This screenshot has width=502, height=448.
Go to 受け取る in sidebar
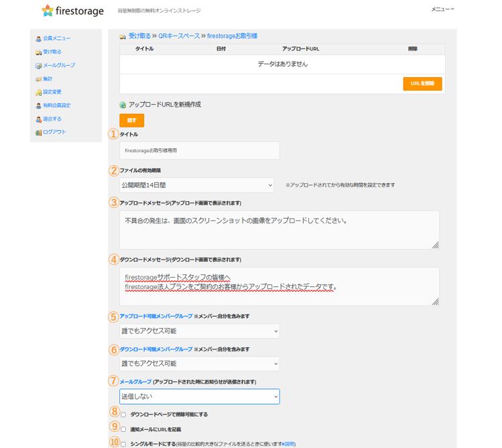(x=52, y=52)
